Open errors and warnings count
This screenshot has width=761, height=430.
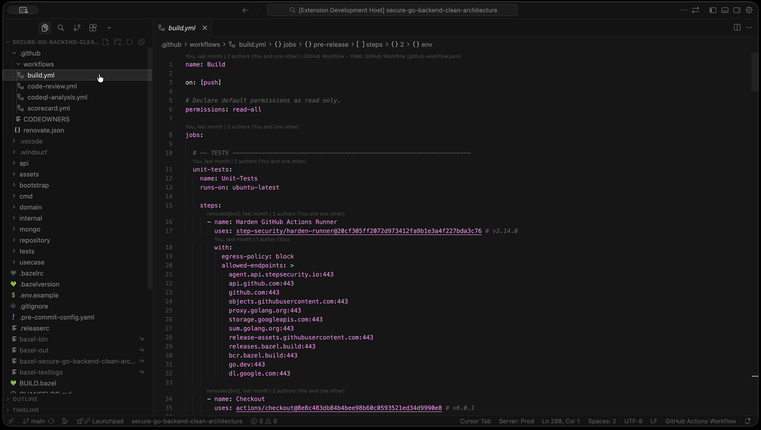264,421
